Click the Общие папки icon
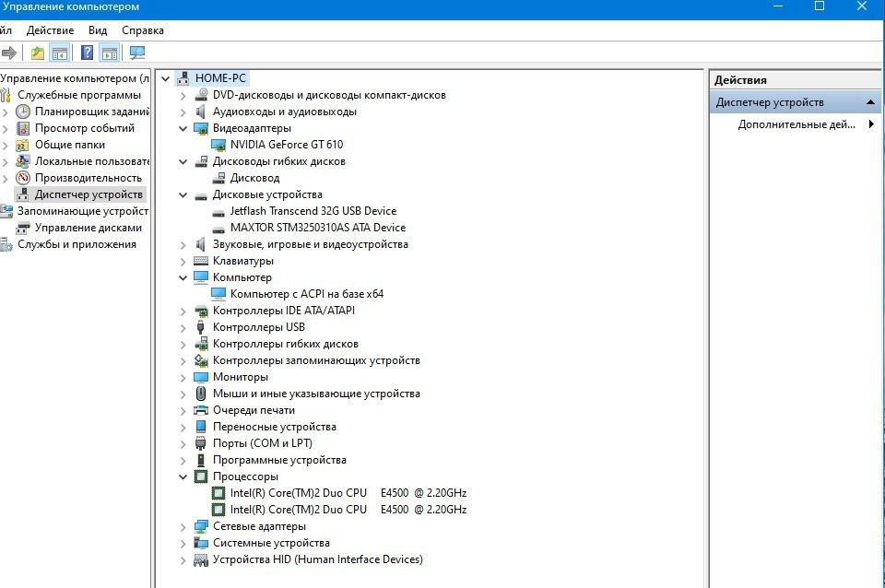This screenshot has height=588, width=885. point(22,145)
